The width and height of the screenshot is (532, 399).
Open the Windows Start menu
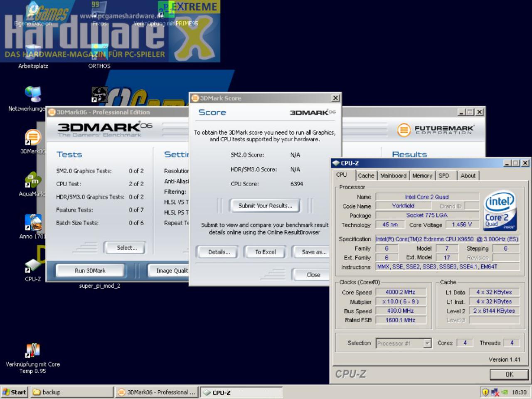tap(15, 392)
